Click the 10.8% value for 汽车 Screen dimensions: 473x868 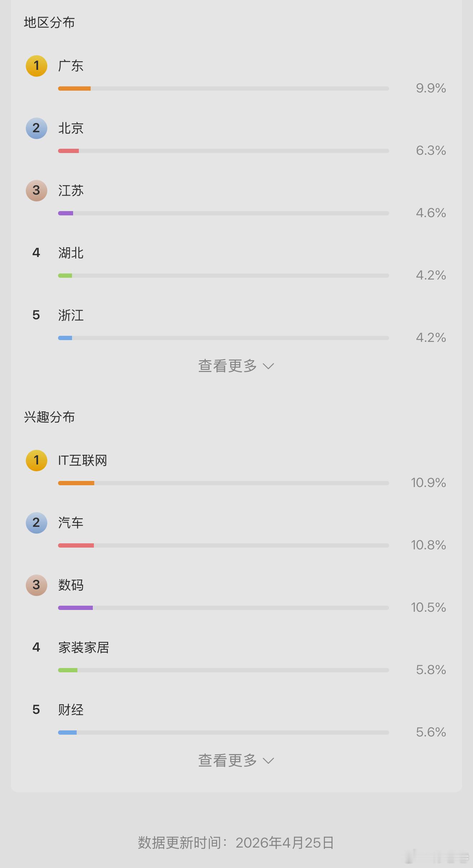tap(429, 545)
